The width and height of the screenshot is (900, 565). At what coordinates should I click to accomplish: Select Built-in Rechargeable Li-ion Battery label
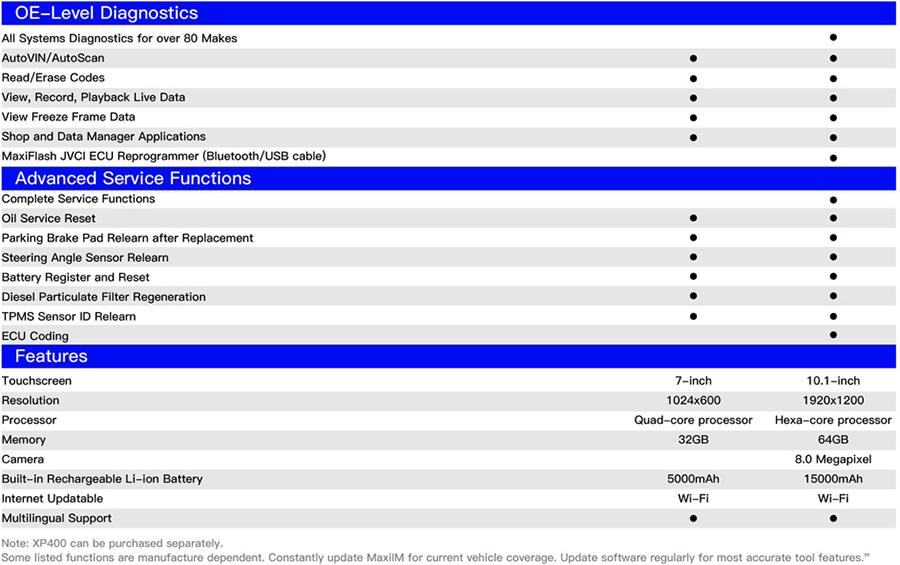point(102,479)
